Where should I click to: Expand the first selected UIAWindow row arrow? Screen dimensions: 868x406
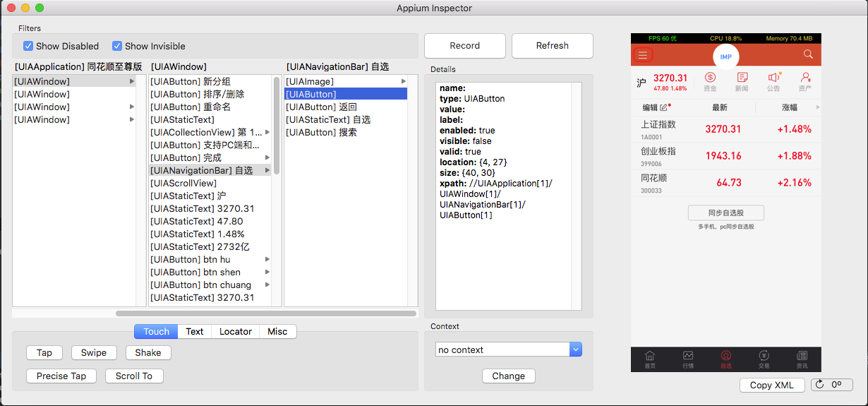(x=131, y=81)
